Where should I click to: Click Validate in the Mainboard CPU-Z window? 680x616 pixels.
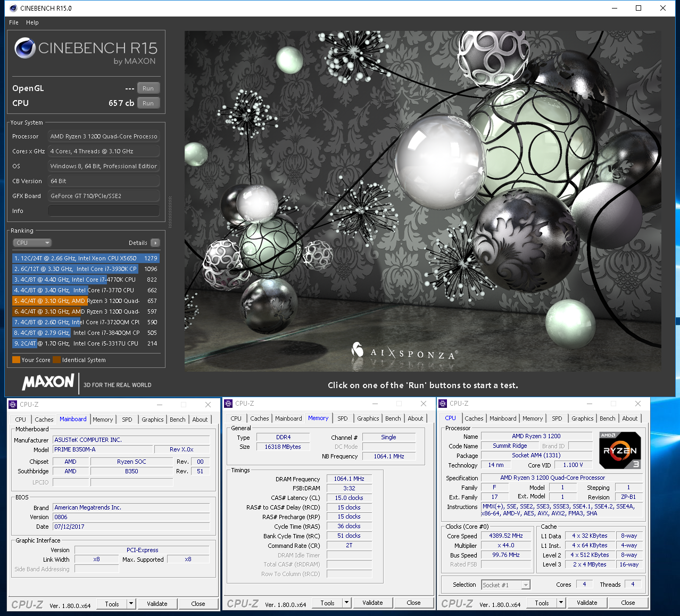tap(157, 604)
